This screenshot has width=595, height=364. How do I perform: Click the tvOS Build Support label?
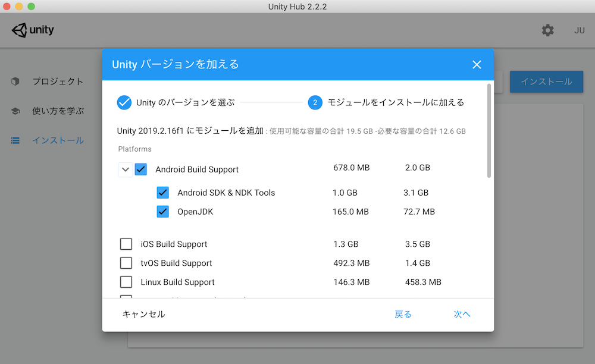pyautogui.click(x=176, y=263)
